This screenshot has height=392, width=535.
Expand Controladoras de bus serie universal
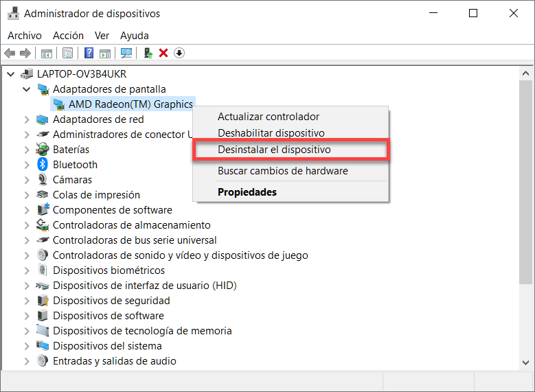pyautogui.click(x=27, y=240)
